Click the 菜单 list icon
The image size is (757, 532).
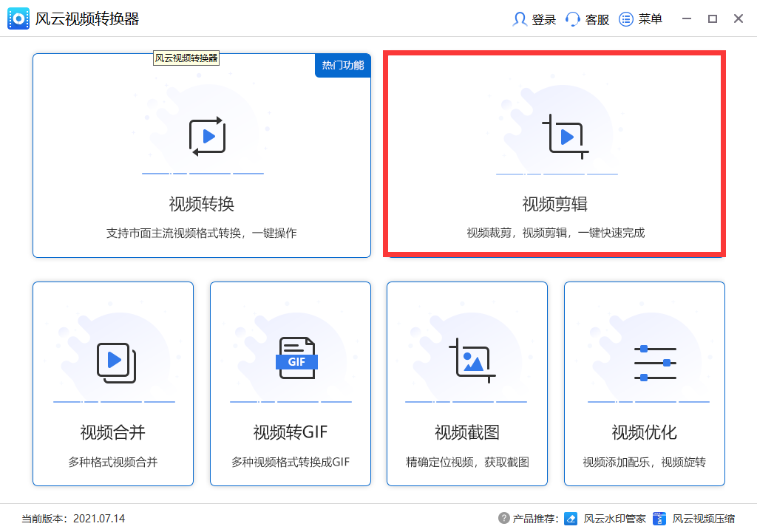[x=626, y=19]
